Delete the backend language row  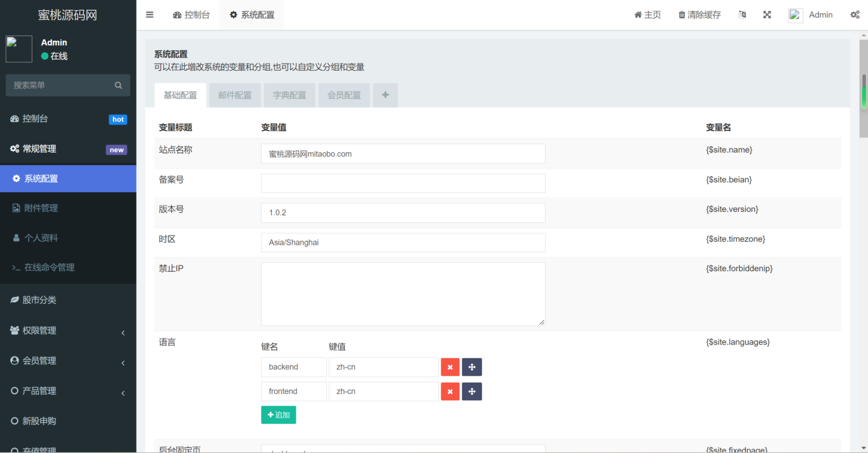[x=450, y=367]
